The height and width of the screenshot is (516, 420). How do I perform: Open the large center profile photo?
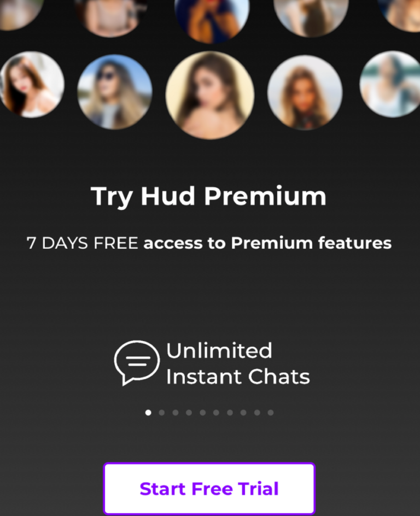tap(209, 95)
